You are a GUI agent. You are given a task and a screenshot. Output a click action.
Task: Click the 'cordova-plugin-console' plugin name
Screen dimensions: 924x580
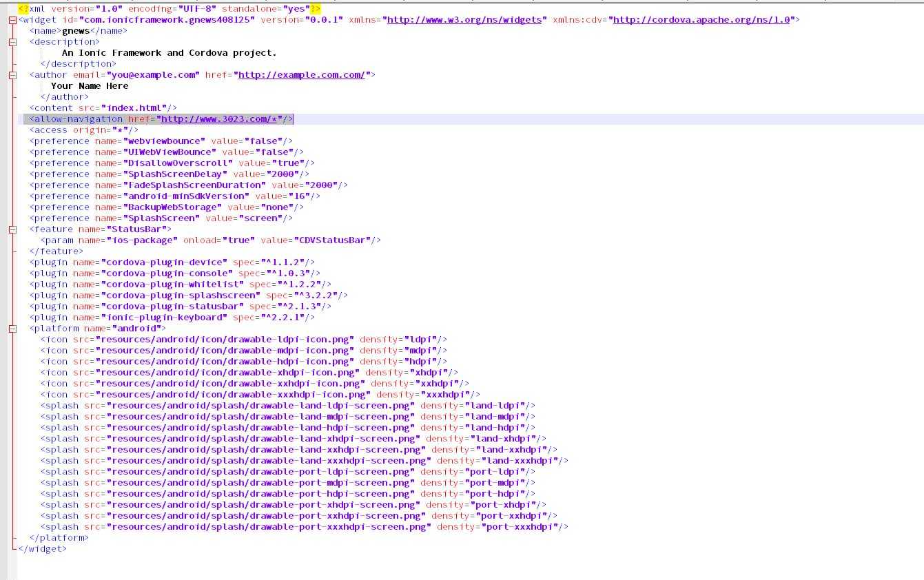167,273
